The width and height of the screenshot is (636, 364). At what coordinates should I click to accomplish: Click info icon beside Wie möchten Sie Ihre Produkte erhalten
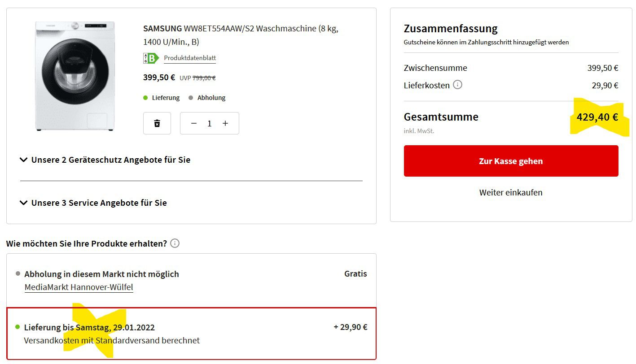(175, 243)
